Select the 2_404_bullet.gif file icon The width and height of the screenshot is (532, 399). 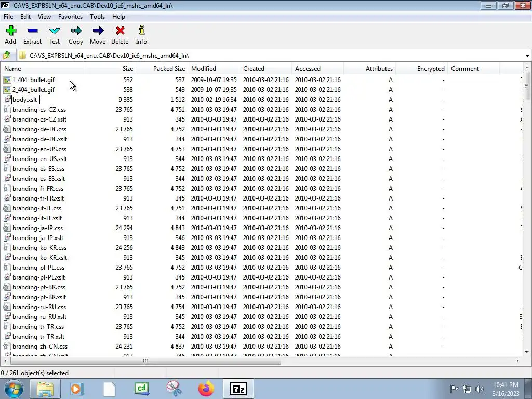[7, 89]
